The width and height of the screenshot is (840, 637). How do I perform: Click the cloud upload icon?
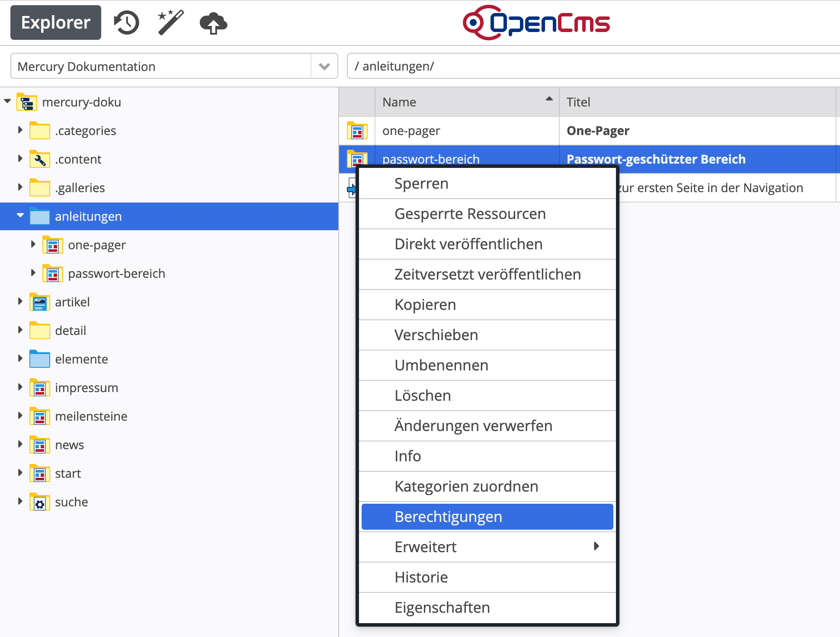213,23
